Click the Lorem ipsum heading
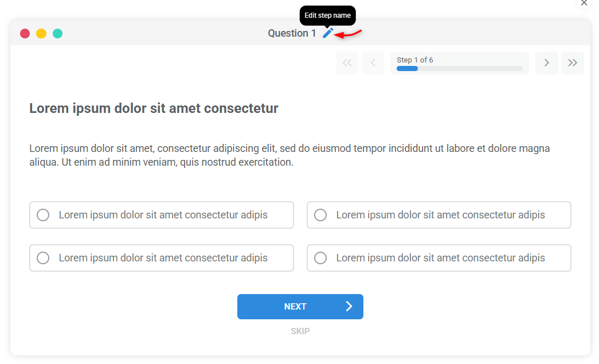599x364 pixels. coord(153,108)
